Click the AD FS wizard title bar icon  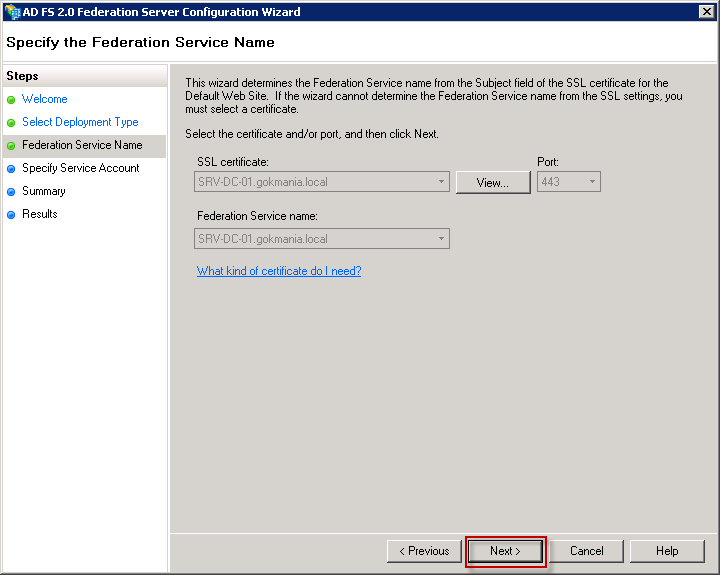coord(12,11)
